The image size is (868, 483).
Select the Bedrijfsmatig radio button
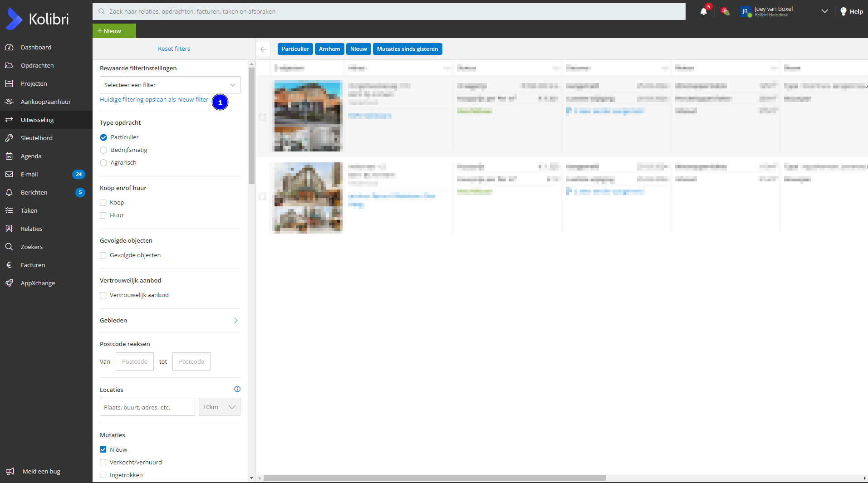click(103, 150)
